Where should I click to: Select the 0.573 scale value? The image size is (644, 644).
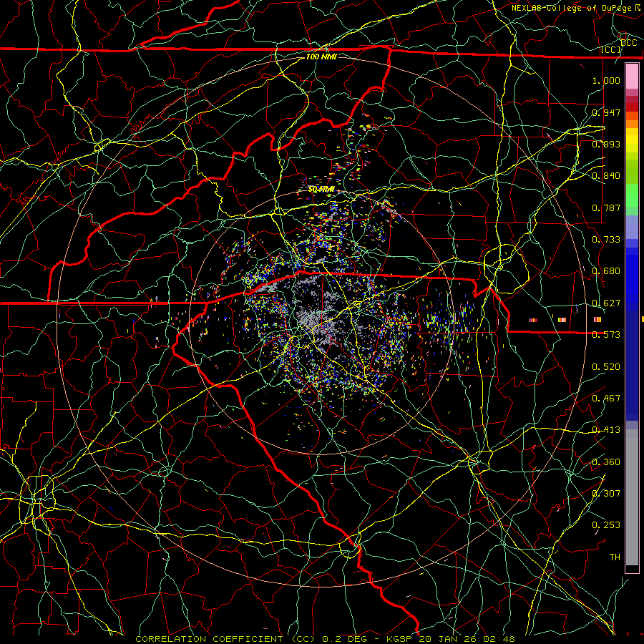[606, 335]
